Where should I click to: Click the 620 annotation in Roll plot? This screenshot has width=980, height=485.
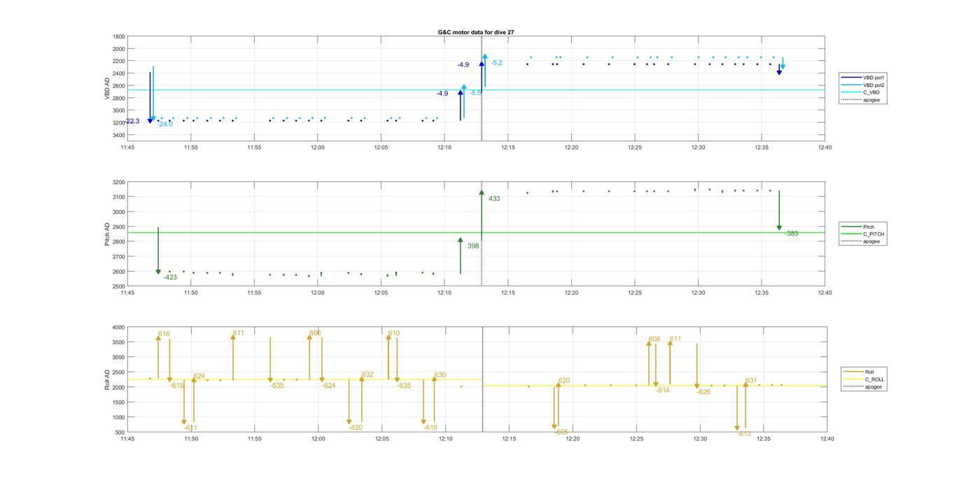(564, 381)
